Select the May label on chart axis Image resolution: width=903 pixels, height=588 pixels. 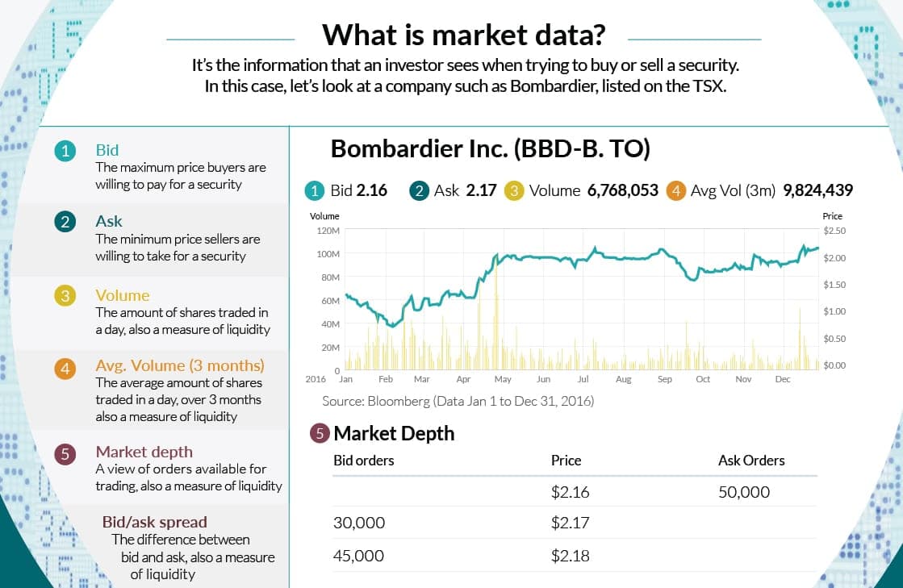(503, 379)
